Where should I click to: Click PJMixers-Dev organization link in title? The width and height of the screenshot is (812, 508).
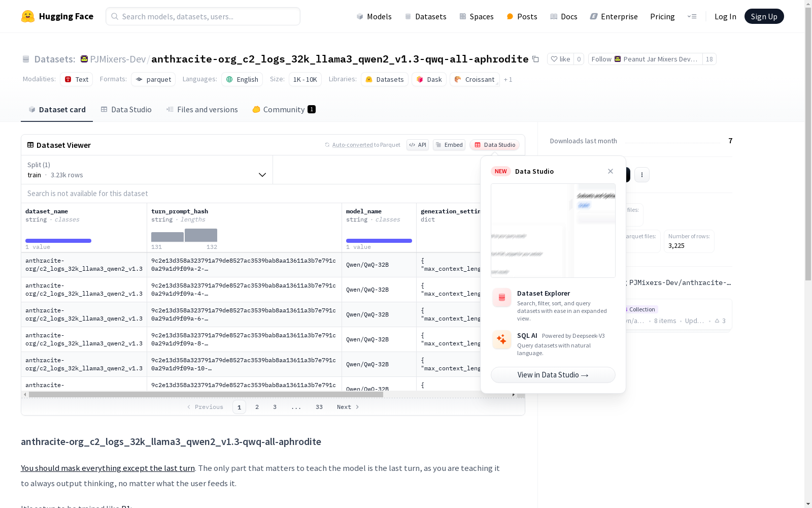coord(118,59)
